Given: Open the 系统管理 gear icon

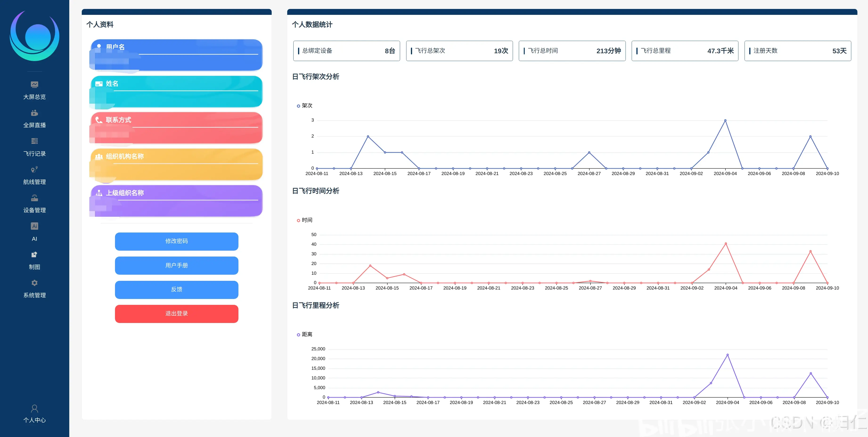Looking at the screenshot, I should tap(34, 283).
